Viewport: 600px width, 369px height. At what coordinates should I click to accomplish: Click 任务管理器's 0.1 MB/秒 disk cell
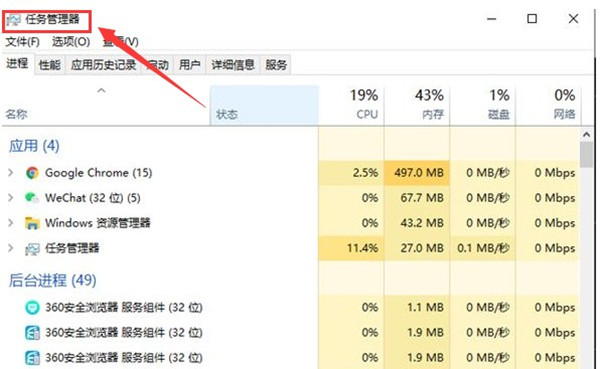pyautogui.click(x=483, y=248)
